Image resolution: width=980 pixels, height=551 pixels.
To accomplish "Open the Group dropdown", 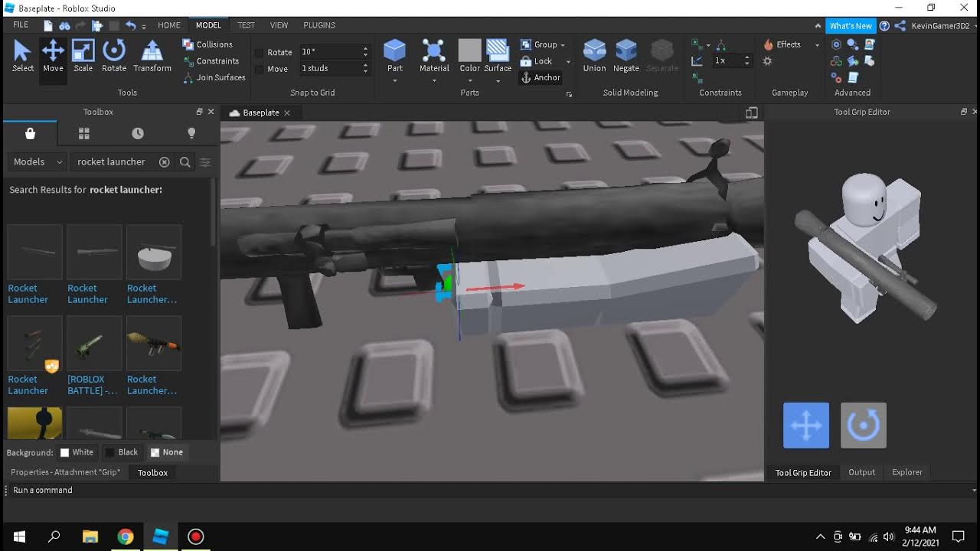I will point(543,44).
